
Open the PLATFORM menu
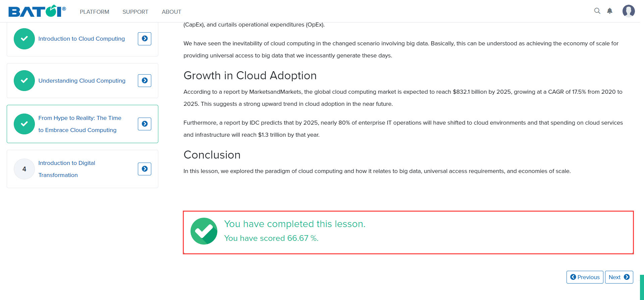[x=95, y=12]
